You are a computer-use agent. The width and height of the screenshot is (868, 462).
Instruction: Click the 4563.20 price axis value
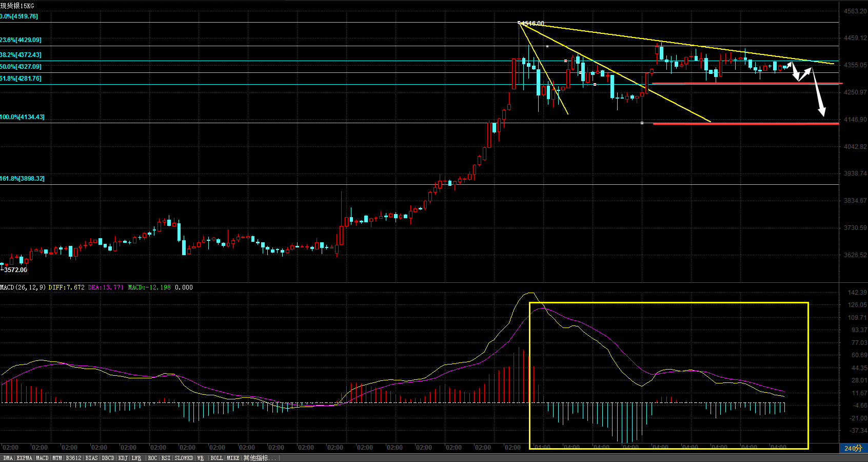point(855,11)
